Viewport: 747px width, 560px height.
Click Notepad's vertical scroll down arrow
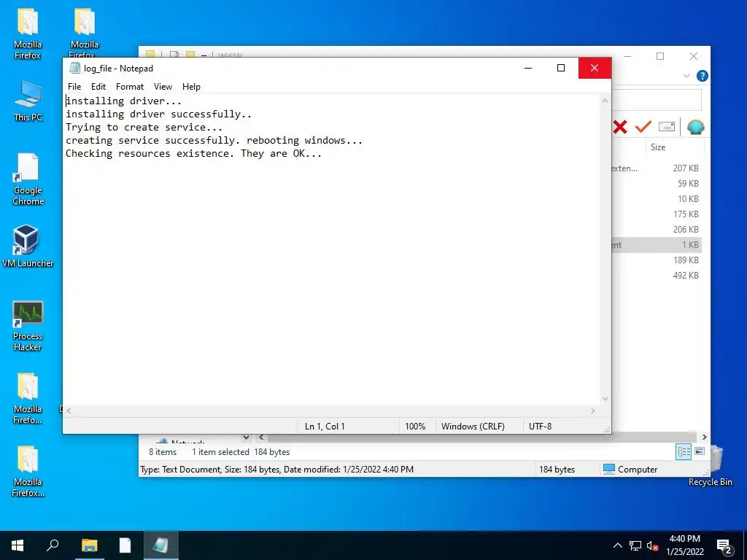coord(605,399)
